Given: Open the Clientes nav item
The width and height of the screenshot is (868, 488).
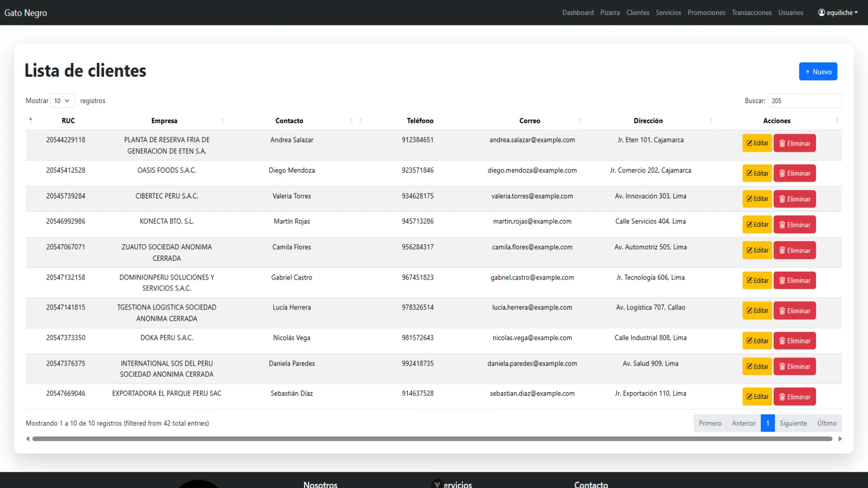Looking at the screenshot, I should coord(638,13).
